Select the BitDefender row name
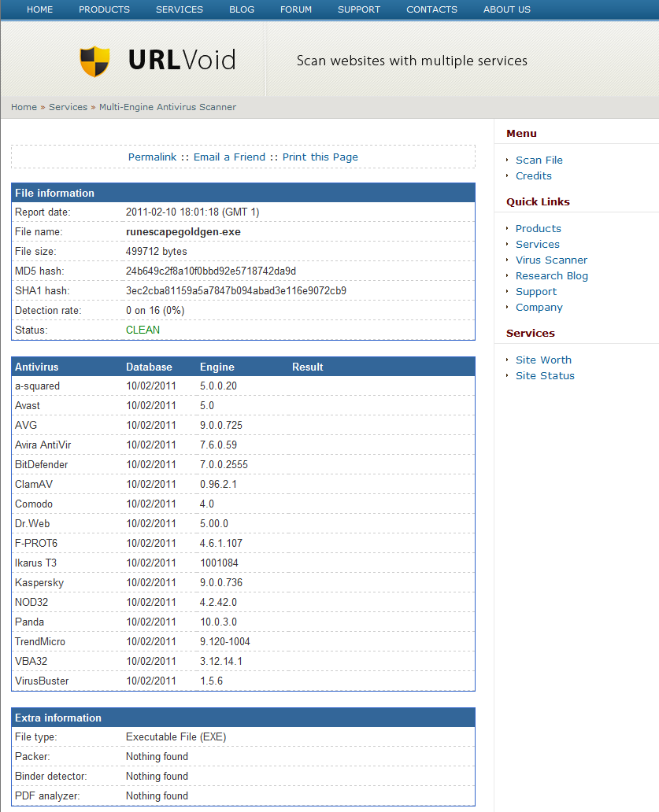The height and width of the screenshot is (812, 659). click(x=42, y=464)
